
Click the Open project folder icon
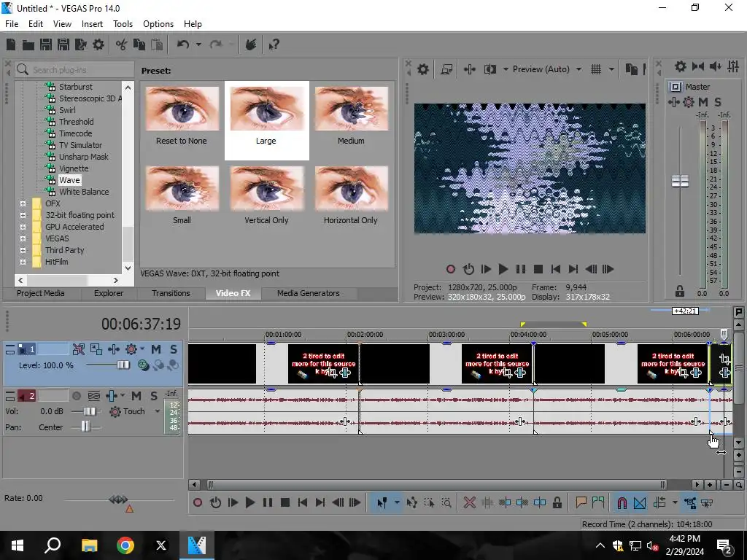(x=28, y=44)
